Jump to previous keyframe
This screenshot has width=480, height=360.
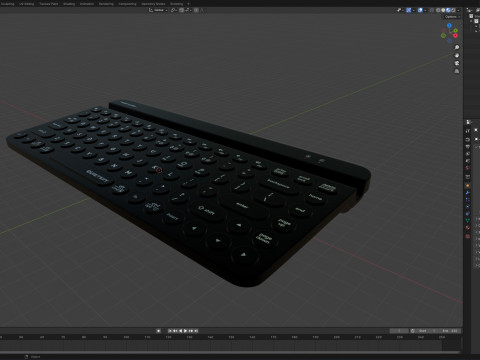pyautogui.click(x=175, y=331)
